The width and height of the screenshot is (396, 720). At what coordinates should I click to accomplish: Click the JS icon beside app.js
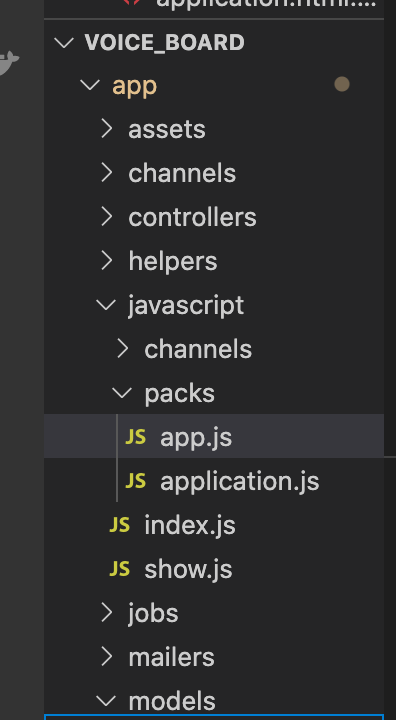136,437
